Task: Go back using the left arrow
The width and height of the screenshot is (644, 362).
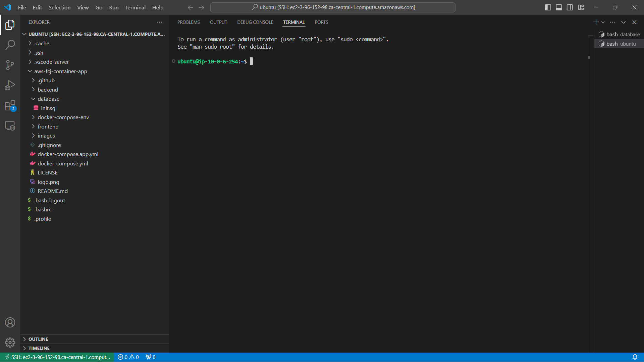Action: [191, 7]
